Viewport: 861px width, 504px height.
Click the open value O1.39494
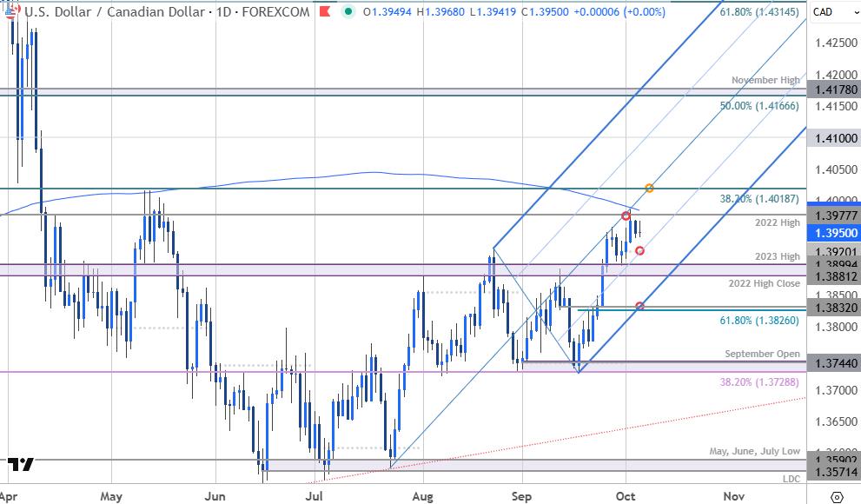pos(387,11)
